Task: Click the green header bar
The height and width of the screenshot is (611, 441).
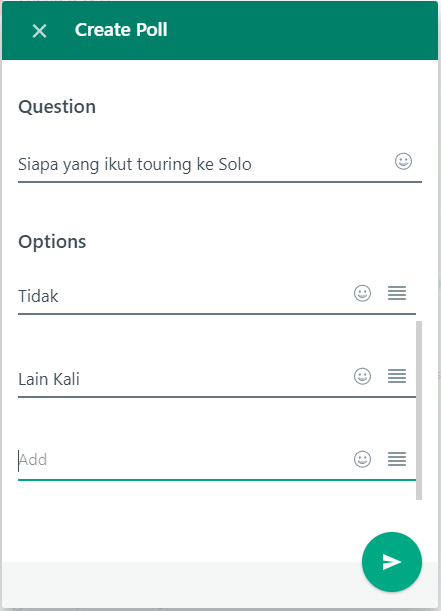Action: (220, 30)
